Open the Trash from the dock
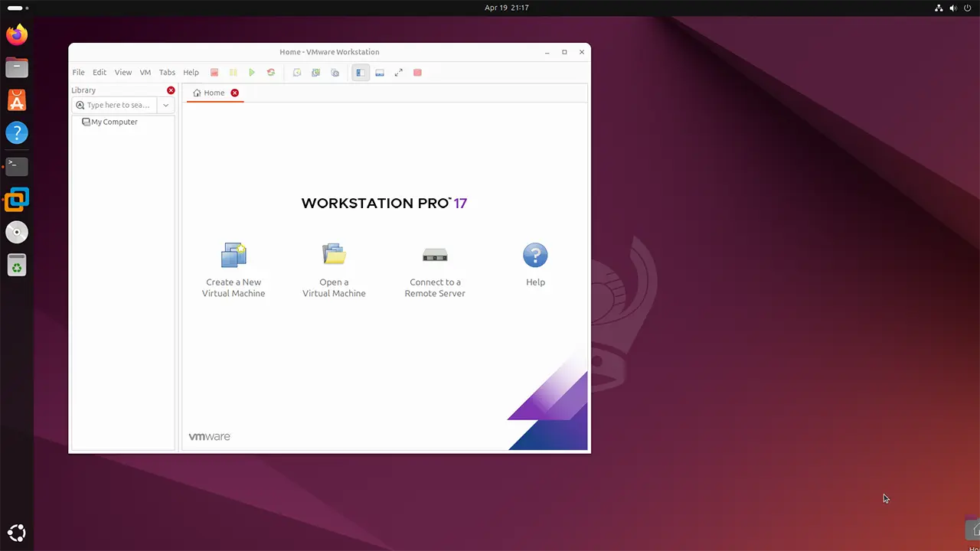Screen dimensions: 980x551 point(17,265)
